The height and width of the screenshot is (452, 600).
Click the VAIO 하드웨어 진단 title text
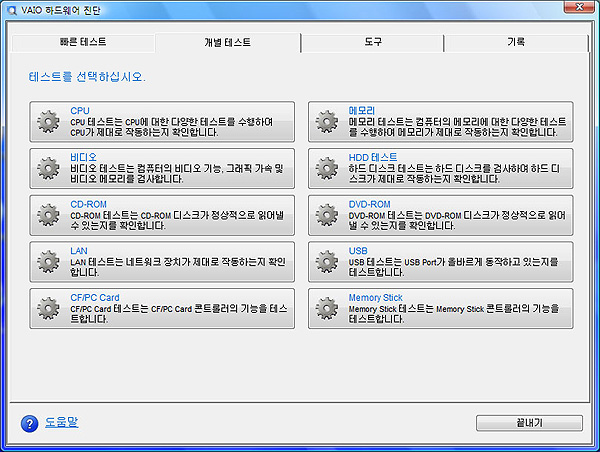coord(60,10)
